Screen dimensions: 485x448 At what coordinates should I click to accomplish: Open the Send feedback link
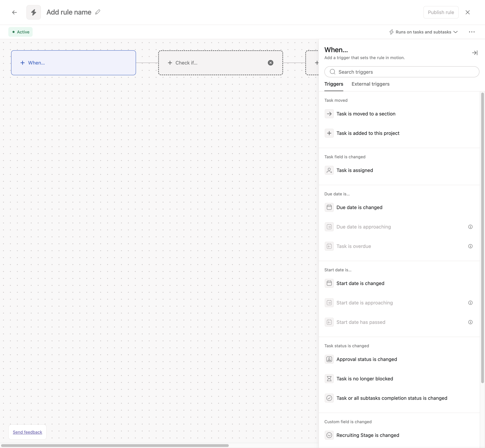tap(27, 432)
